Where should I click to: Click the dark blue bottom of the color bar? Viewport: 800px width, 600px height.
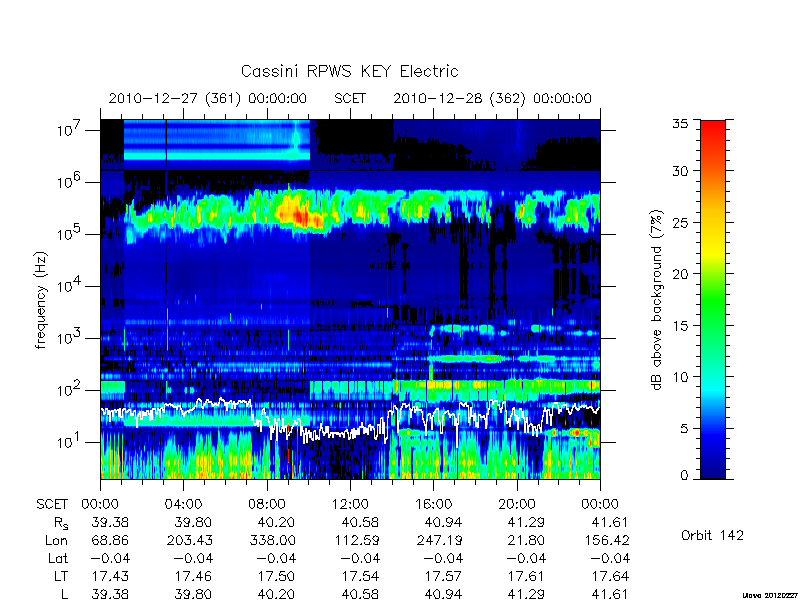pyautogui.click(x=713, y=469)
